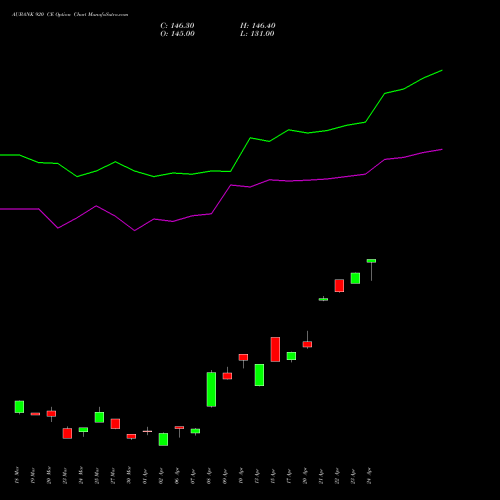Click the '01 Apr' date label
The image size is (500, 500).
coord(145,475)
